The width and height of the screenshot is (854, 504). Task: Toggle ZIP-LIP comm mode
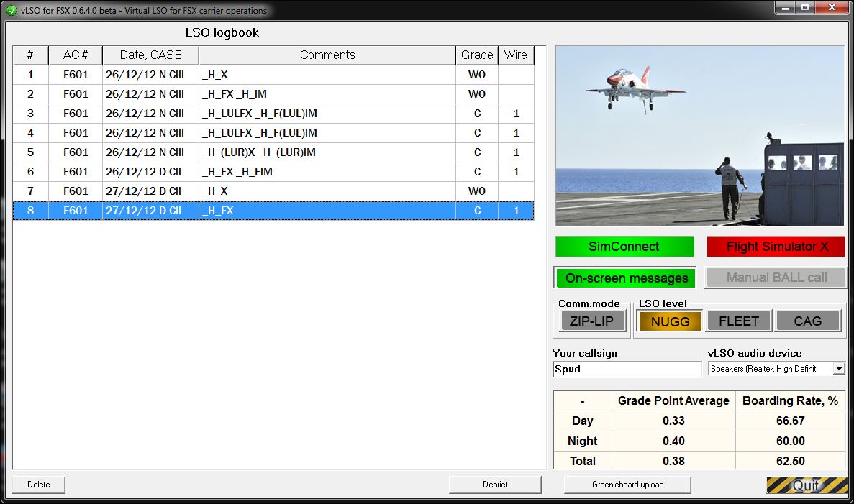coord(592,321)
